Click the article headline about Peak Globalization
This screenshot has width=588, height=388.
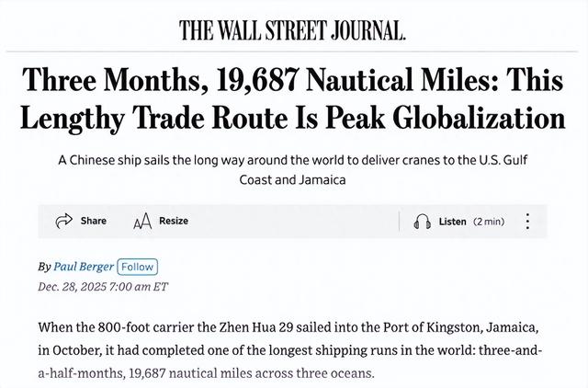pyautogui.click(x=294, y=98)
